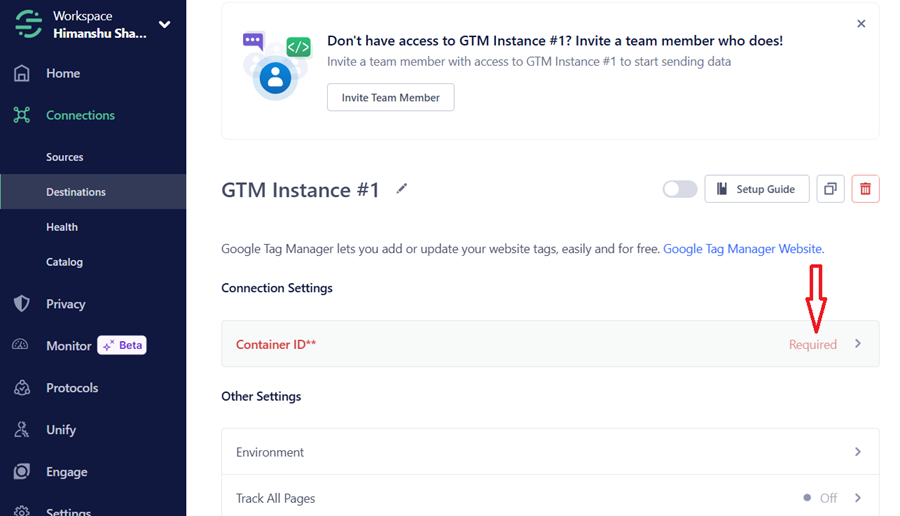Click the Monitor gauge icon

[20, 345]
